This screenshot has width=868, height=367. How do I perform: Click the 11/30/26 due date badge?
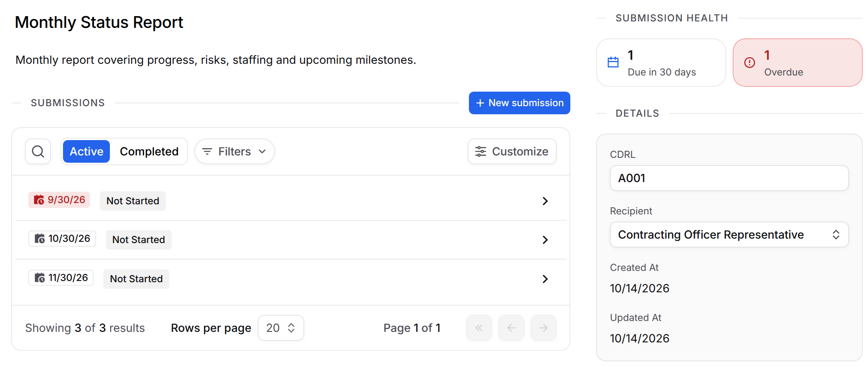[x=61, y=278]
